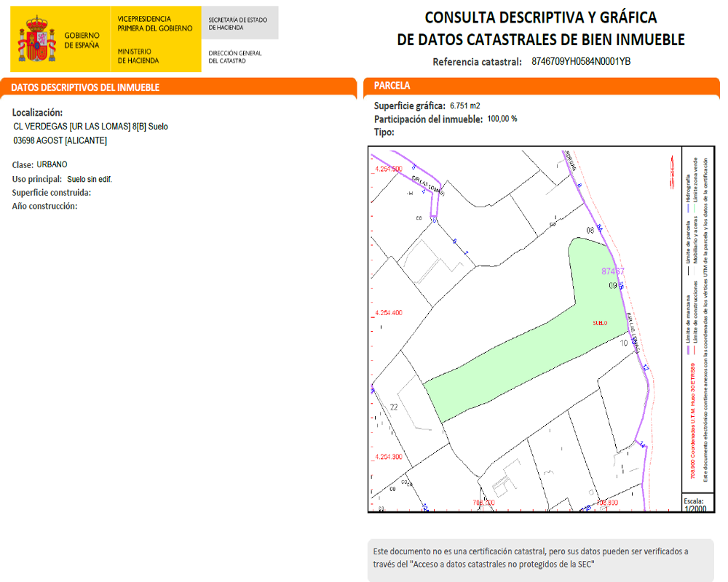Click the 'PARCELA' section header

point(392,86)
